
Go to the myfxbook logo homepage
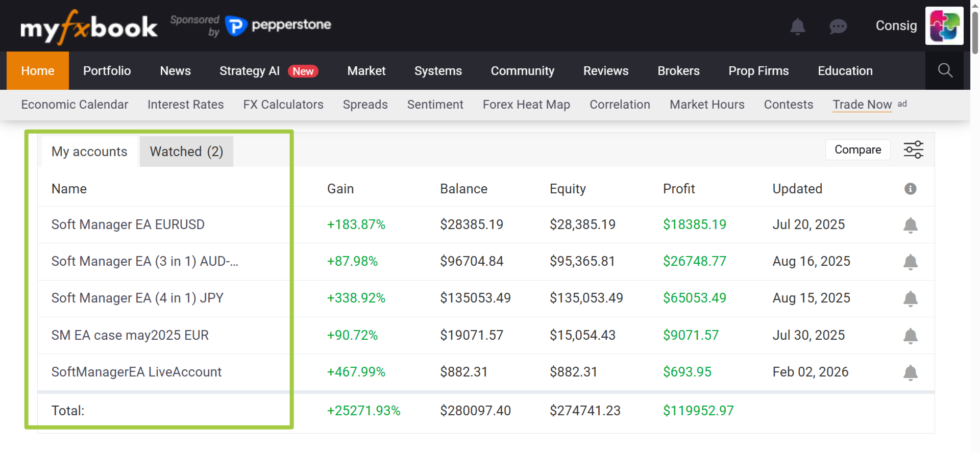pos(89,27)
